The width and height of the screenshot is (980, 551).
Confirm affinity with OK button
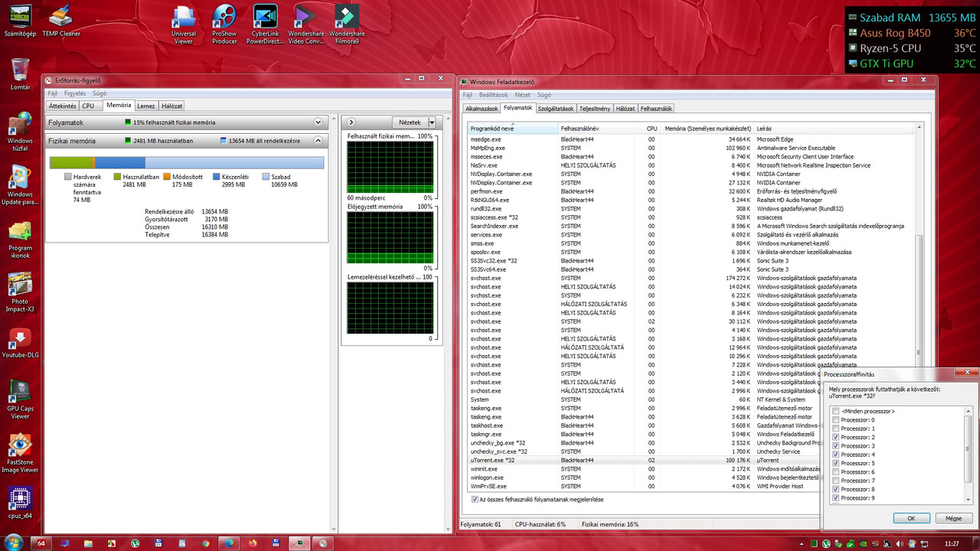[x=911, y=518]
